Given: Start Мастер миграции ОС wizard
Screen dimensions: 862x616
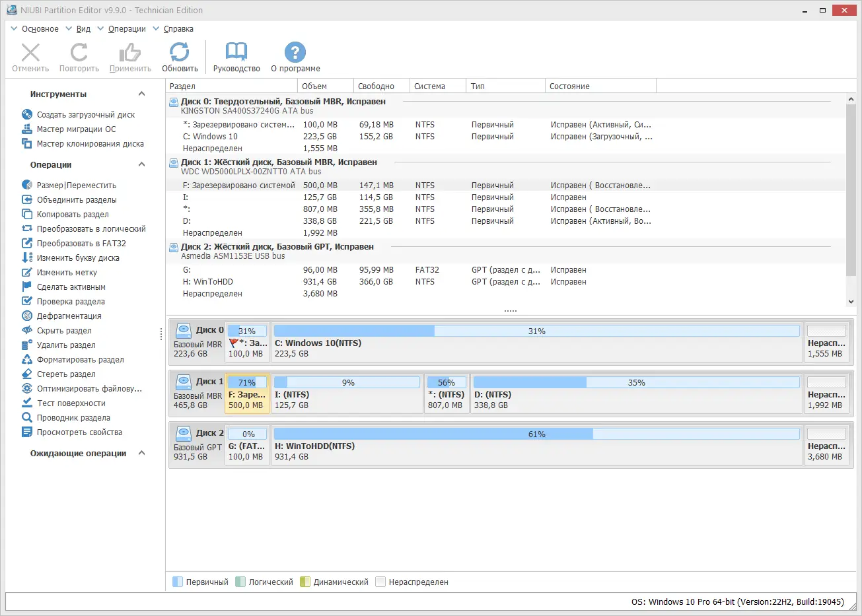Looking at the screenshot, I should [x=76, y=129].
